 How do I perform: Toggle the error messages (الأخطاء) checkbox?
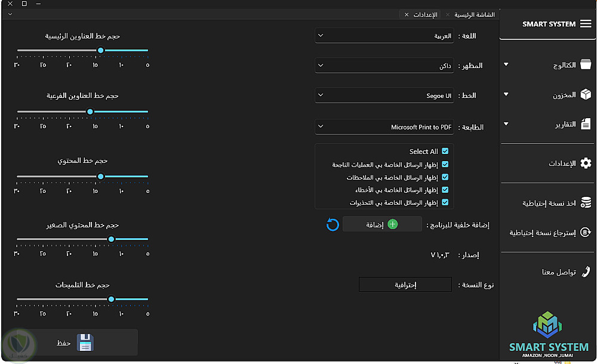[445, 190]
